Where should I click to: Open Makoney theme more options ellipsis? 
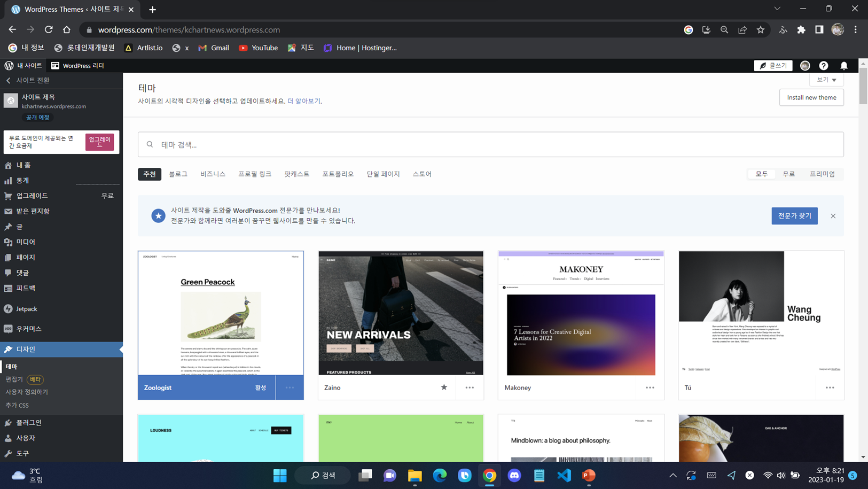[650, 387]
